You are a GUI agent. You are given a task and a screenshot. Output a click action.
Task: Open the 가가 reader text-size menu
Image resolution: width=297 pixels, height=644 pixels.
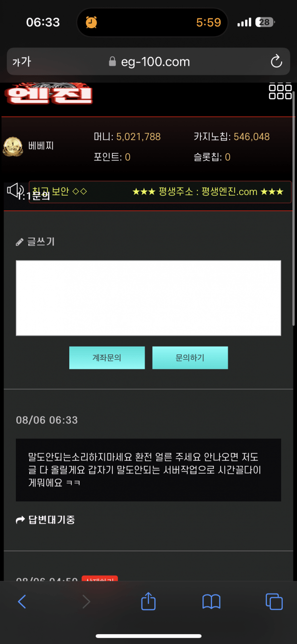click(x=21, y=61)
